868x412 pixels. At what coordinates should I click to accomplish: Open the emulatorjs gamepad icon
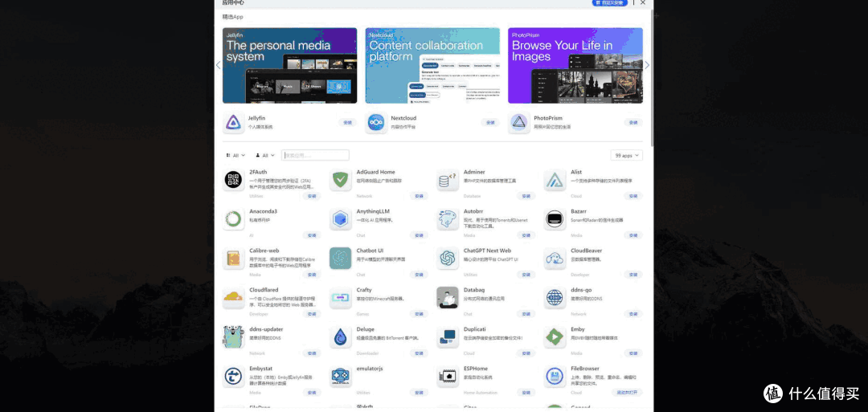click(x=341, y=376)
